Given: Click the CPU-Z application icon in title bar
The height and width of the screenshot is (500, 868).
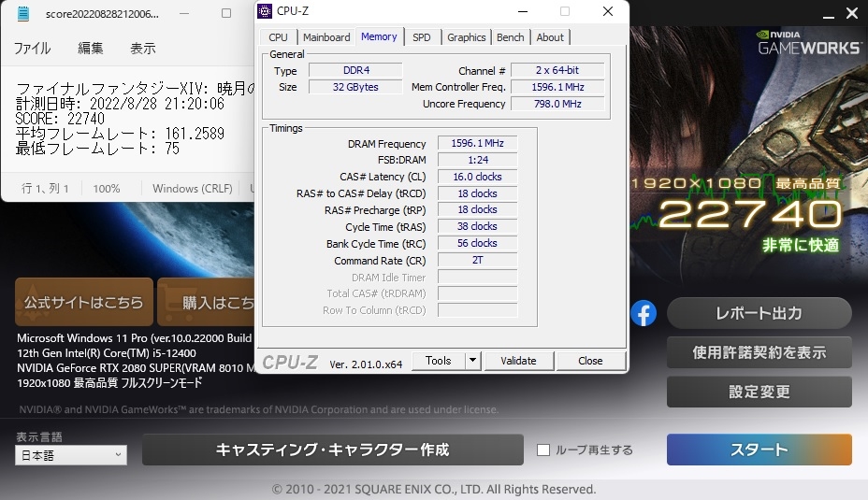Looking at the screenshot, I should pyautogui.click(x=265, y=11).
